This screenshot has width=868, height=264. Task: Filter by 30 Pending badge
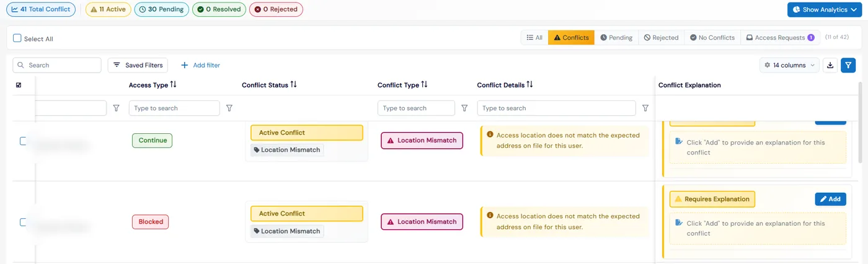click(161, 9)
